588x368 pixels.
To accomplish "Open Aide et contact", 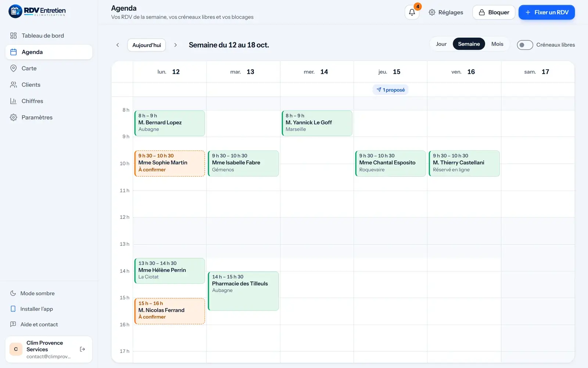I will click(x=49, y=324).
